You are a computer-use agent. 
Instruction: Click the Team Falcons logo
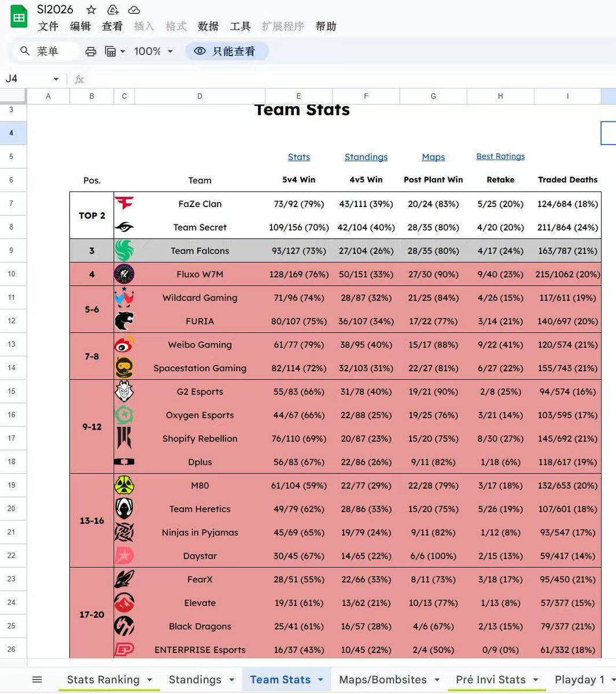124,250
